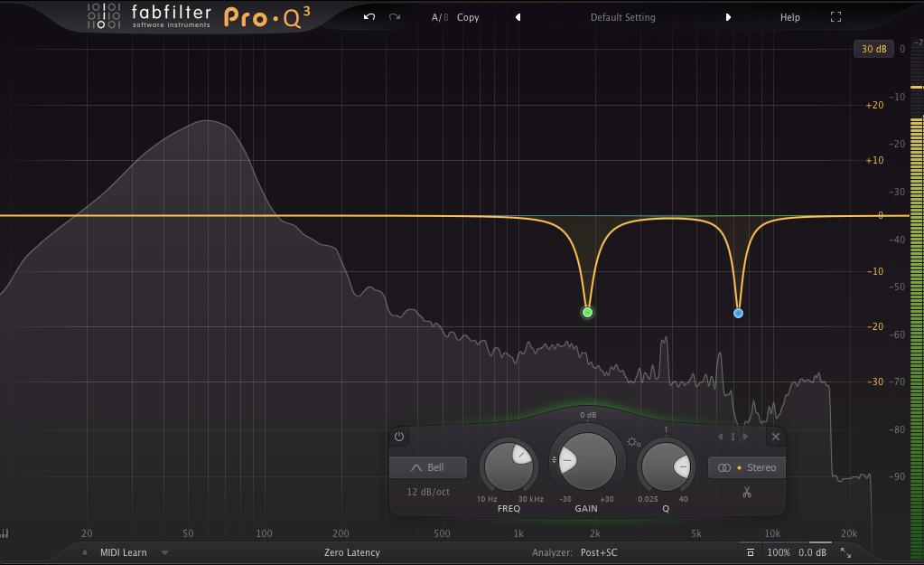Click the dynamic range arrows beside GAIN

554,460
